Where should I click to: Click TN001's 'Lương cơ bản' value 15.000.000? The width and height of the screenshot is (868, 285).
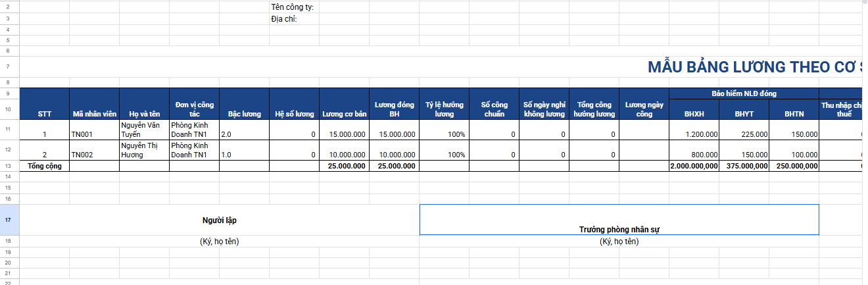[345, 130]
